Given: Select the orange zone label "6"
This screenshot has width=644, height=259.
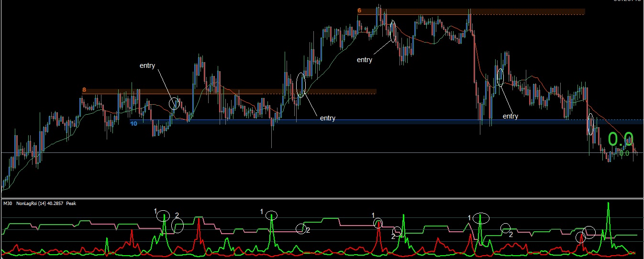Looking at the screenshot, I should (x=359, y=11).
